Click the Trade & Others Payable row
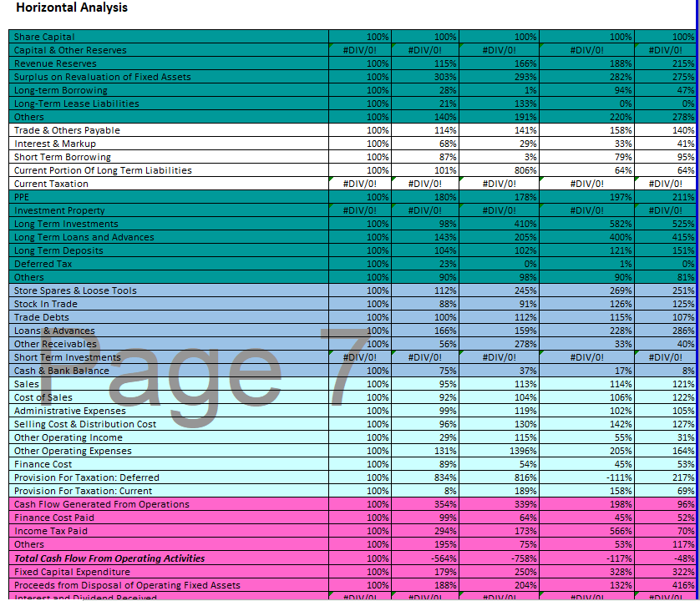Screen dimensions: 700x601 click(71, 130)
